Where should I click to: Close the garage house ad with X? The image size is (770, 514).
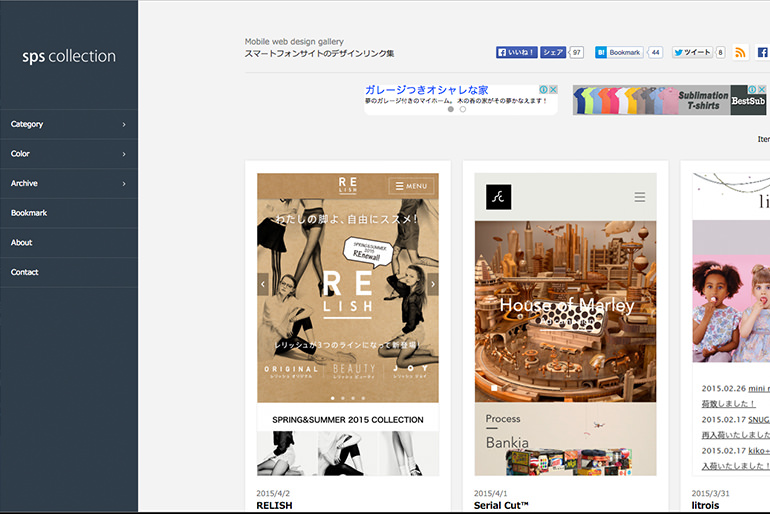pyautogui.click(x=553, y=89)
